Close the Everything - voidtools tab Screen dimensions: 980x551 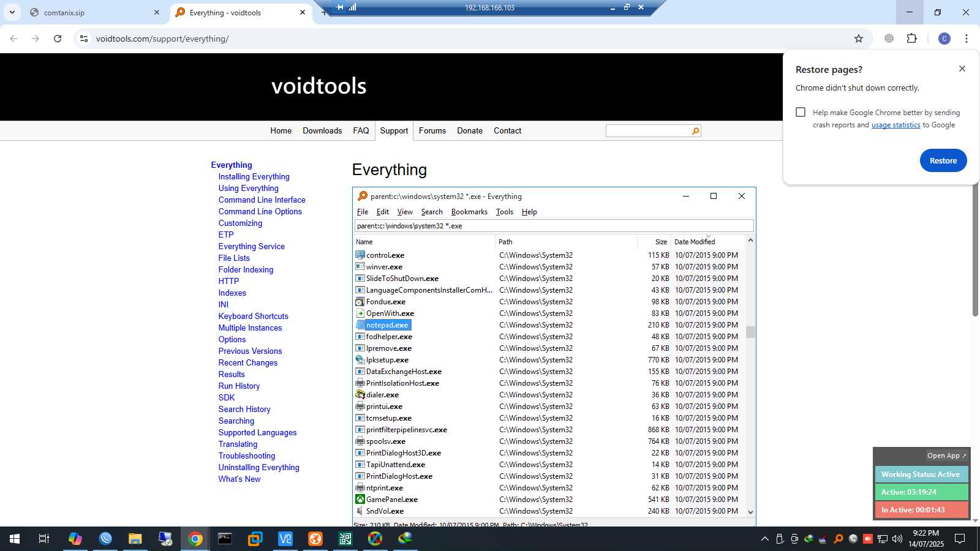[303, 12]
